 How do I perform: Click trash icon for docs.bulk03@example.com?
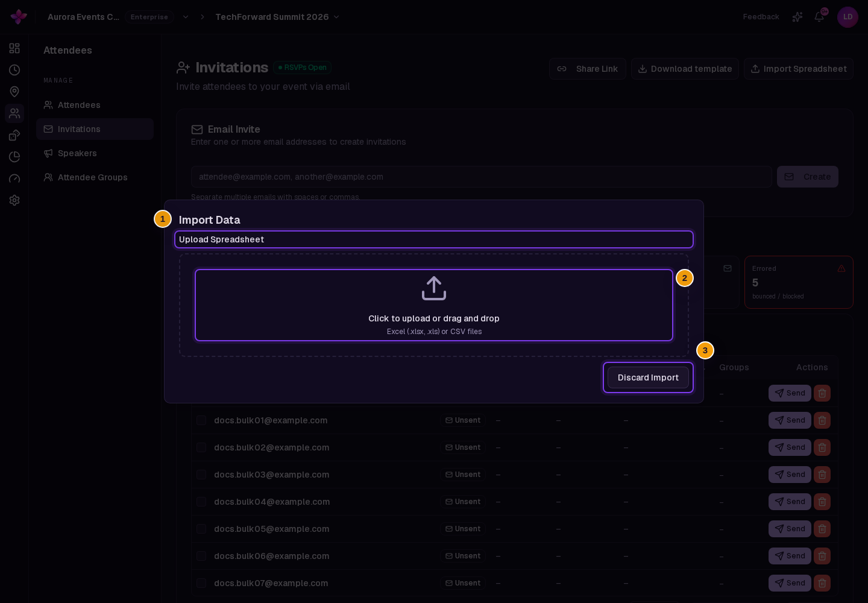pos(822,475)
